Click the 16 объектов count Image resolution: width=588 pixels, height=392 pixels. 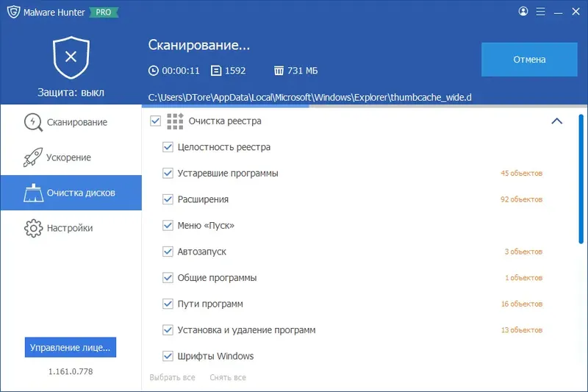pos(522,304)
